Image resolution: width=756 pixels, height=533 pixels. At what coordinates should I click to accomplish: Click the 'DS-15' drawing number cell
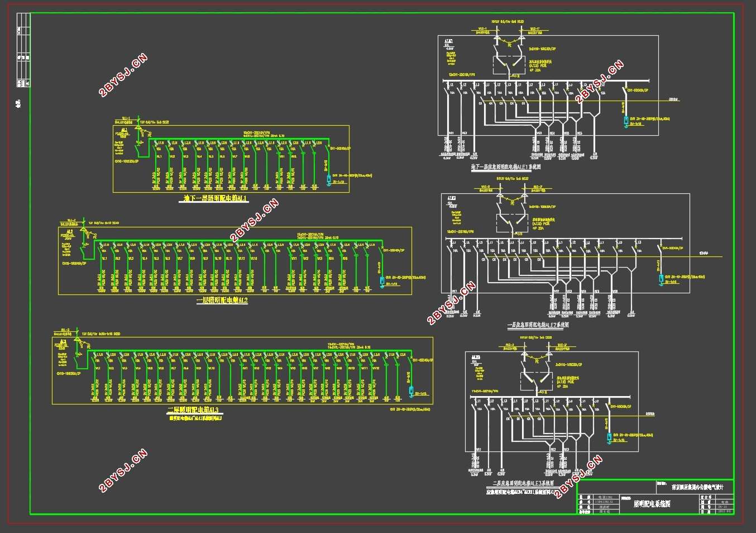pos(724,507)
